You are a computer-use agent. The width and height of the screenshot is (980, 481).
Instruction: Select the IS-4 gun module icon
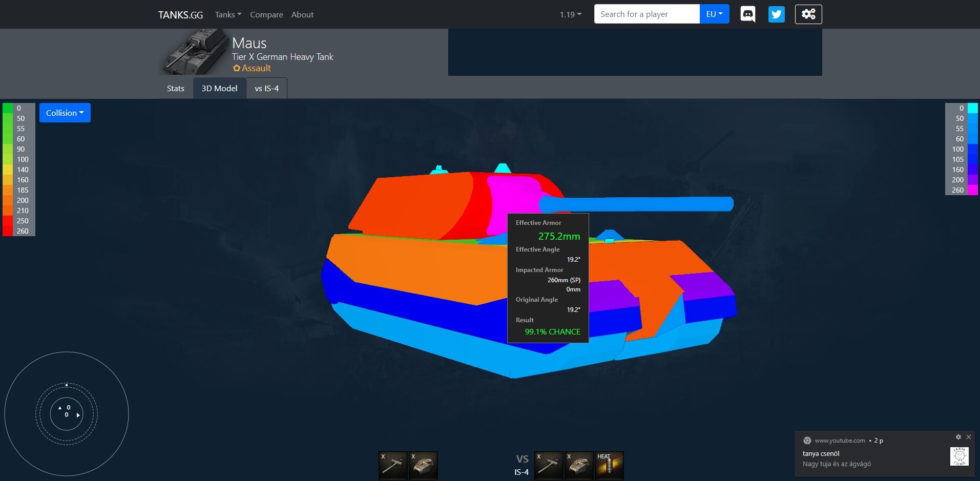tap(549, 466)
